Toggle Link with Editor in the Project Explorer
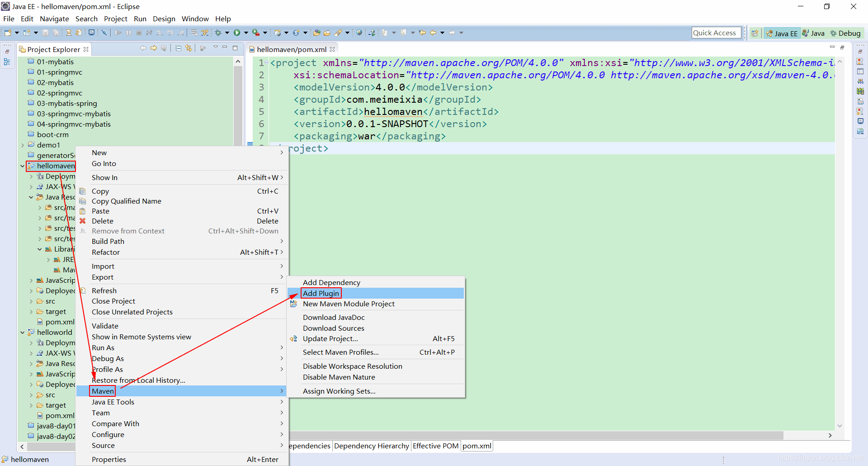868x466 pixels. pyautogui.click(x=189, y=48)
